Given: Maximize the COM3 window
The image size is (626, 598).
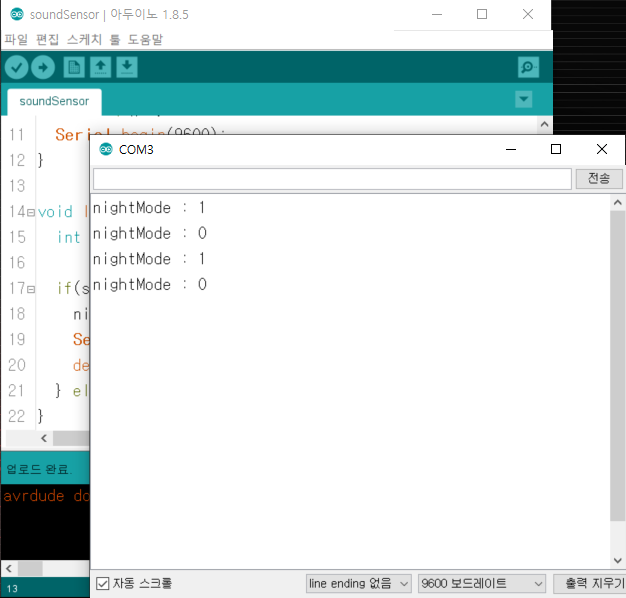Looking at the screenshot, I should [556, 149].
